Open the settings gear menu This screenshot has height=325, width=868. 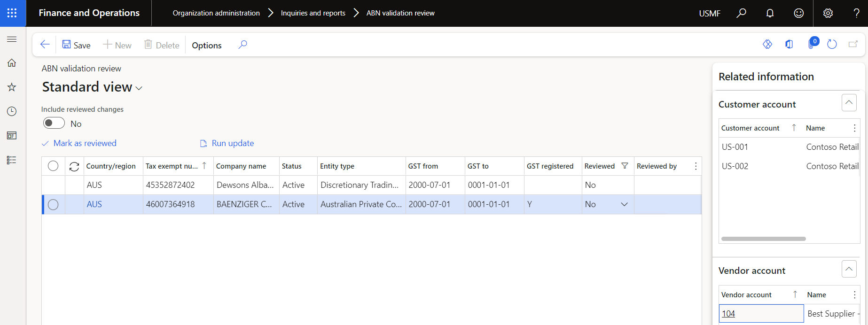(828, 13)
